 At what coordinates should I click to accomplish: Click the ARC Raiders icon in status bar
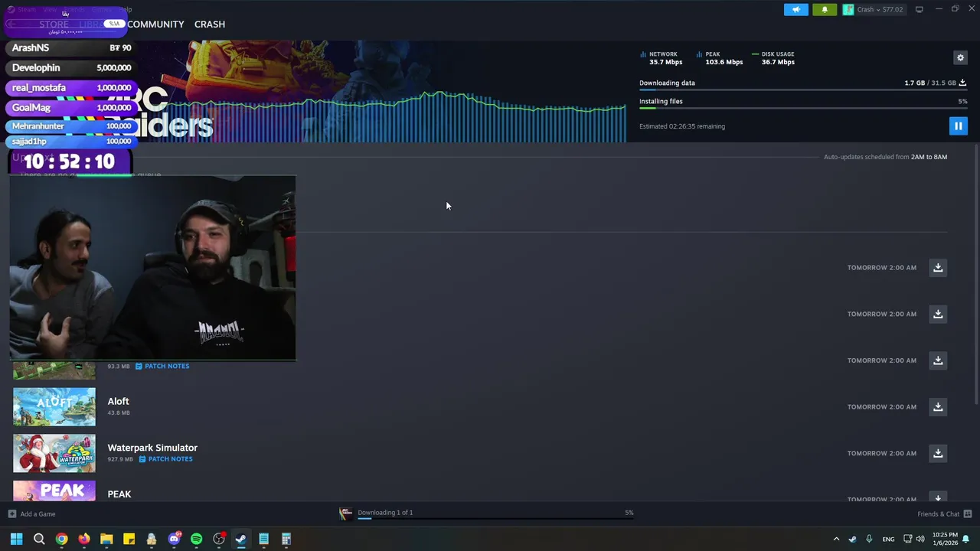[346, 514]
